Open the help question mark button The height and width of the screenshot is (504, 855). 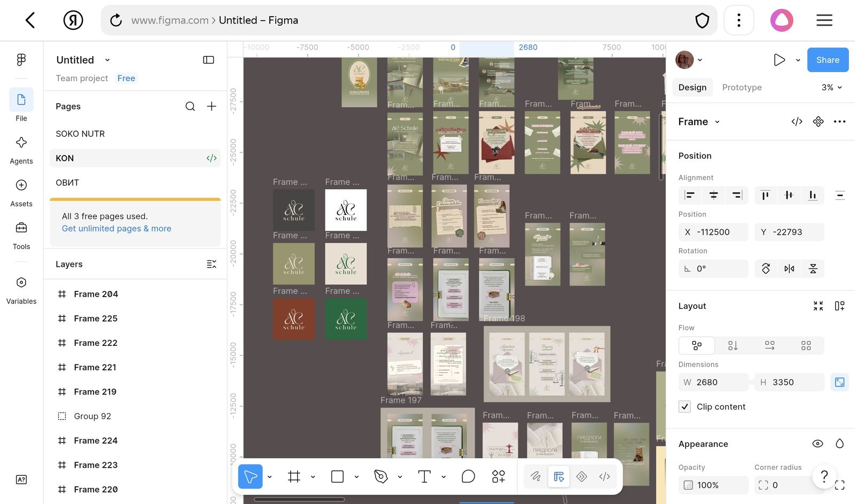click(825, 476)
